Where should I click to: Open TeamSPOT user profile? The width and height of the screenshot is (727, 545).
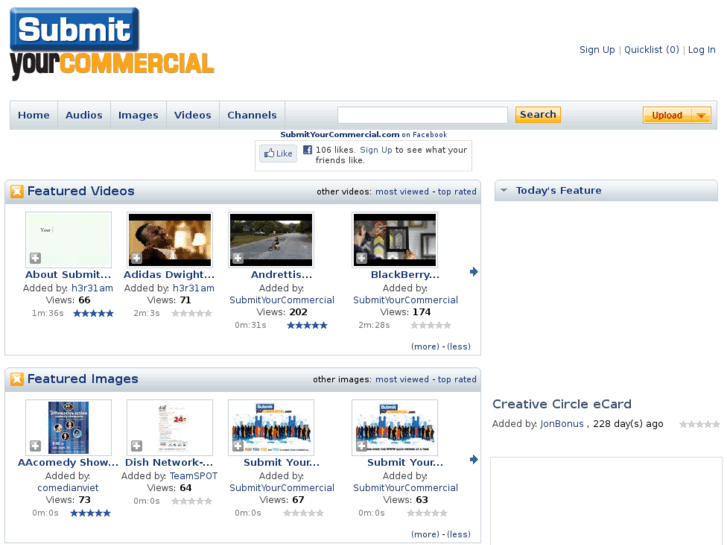193,476
